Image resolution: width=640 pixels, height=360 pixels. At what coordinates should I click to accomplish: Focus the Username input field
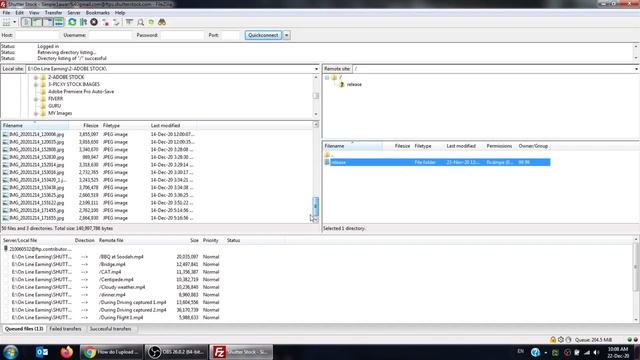tap(110, 35)
